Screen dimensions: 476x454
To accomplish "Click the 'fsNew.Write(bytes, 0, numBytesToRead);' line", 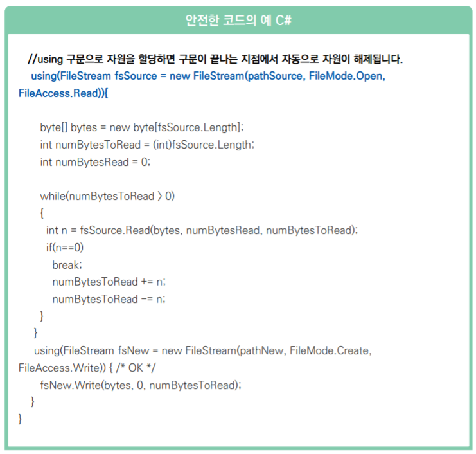I will [141, 385].
